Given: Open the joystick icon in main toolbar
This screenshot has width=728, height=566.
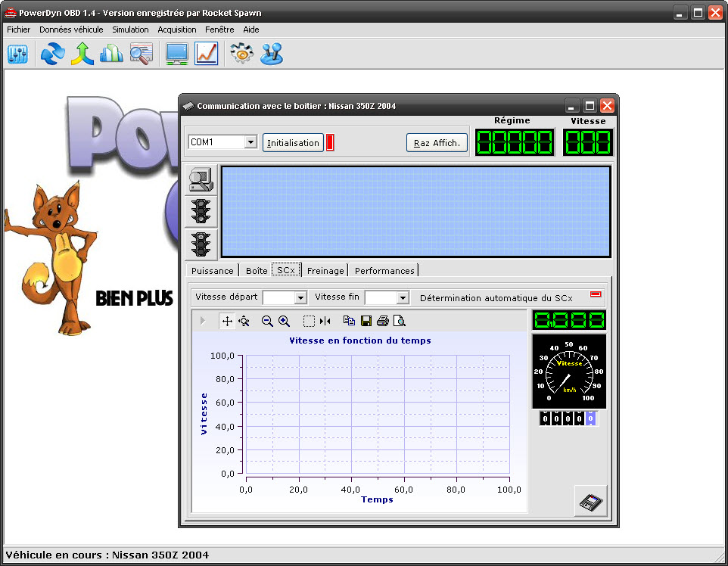Looking at the screenshot, I should [272, 54].
